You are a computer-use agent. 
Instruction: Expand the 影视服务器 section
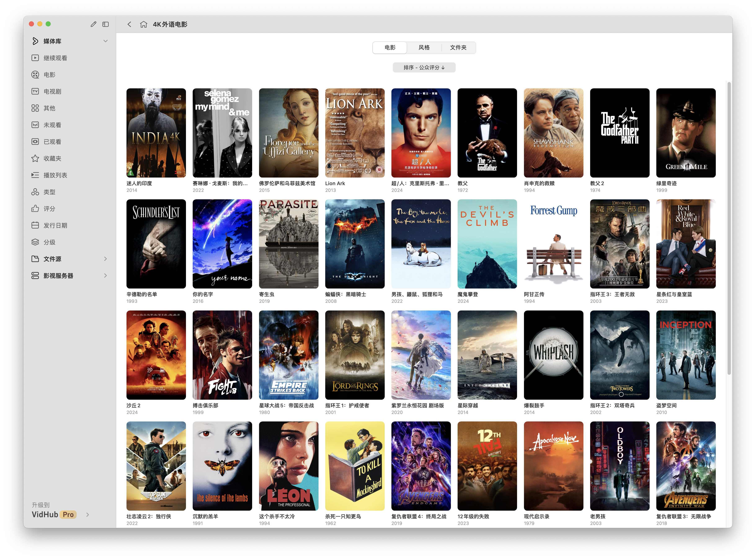105,276
